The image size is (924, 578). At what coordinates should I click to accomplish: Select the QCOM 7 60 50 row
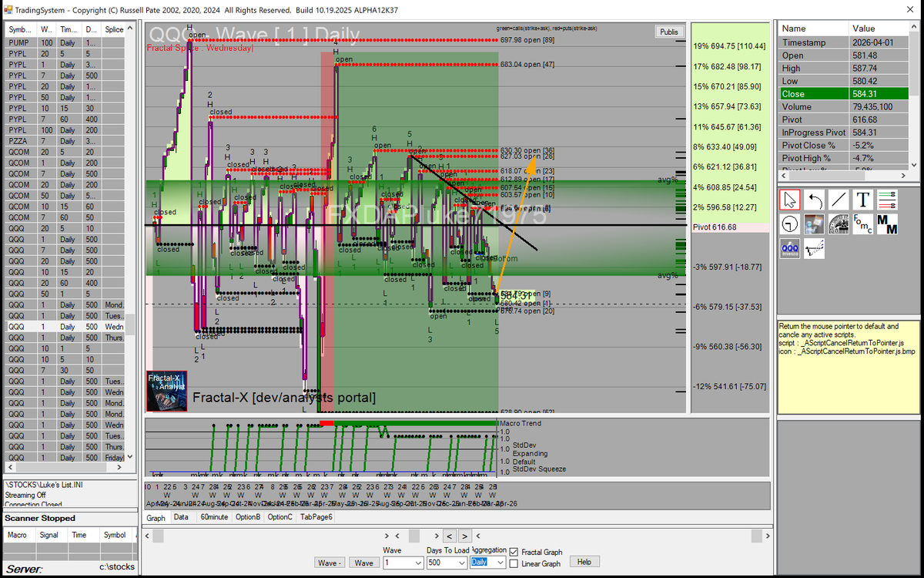(66, 218)
